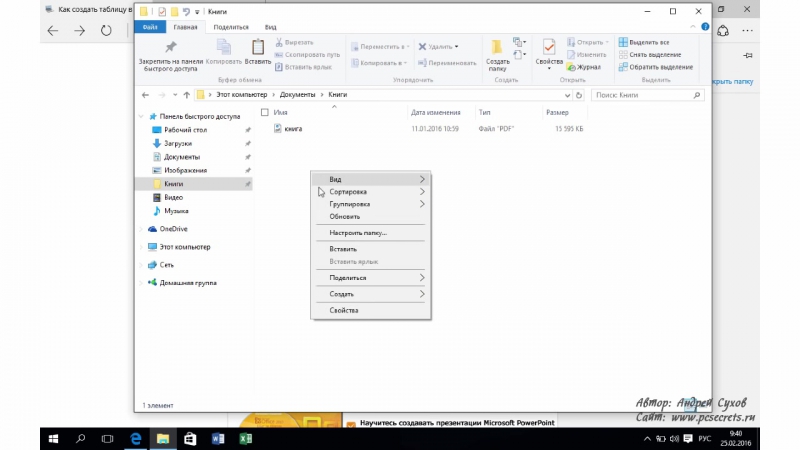Click Изменить in ribbon
This screenshot has width=800, height=450.
click(x=587, y=55)
